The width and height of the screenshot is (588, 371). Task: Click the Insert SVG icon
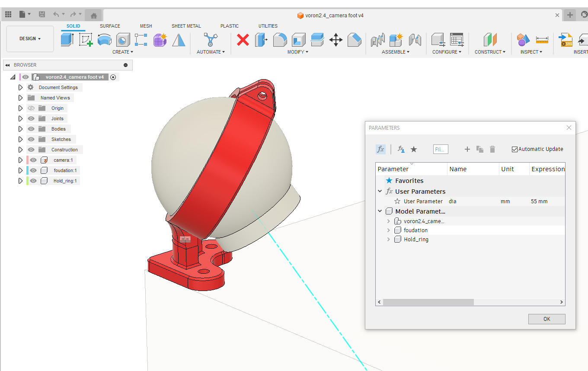click(x=566, y=40)
